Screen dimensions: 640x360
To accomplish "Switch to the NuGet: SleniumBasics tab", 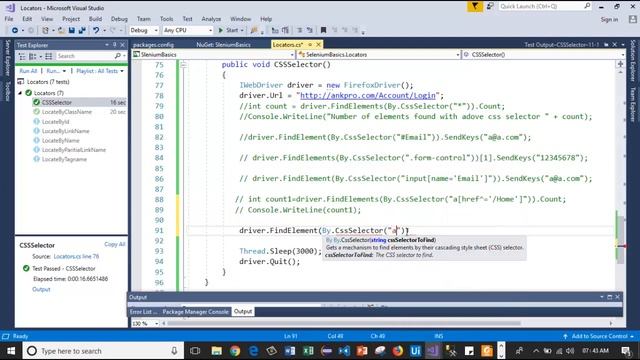I will (x=223, y=44).
